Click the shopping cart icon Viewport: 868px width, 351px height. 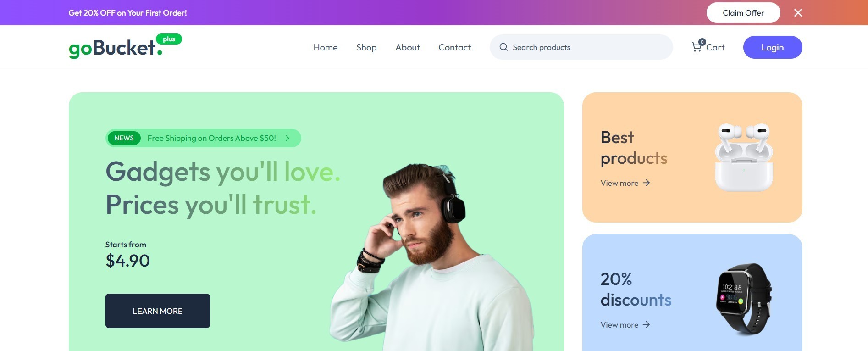pyautogui.click(x=697, y=47)
